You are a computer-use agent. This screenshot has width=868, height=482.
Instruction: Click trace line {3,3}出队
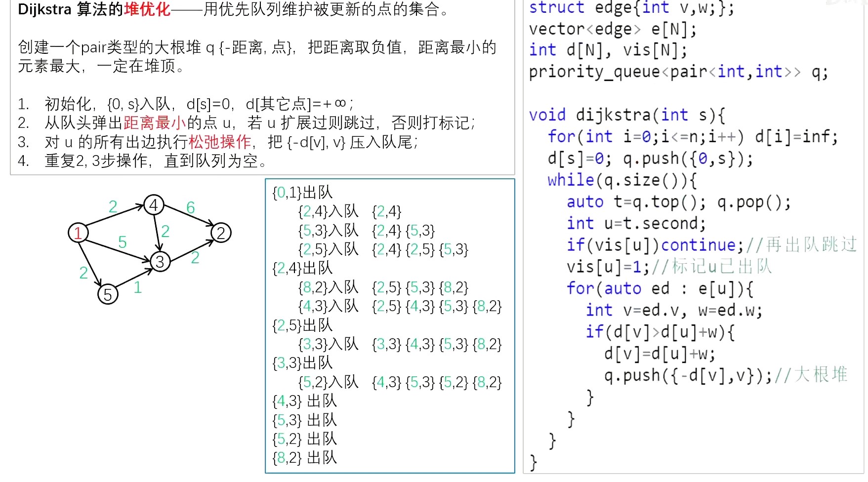tap(302, 363)
